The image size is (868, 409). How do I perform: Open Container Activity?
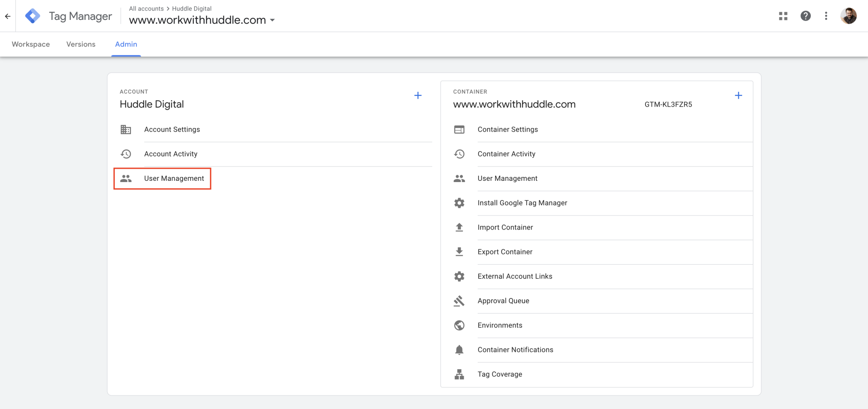tap(506, 154)
